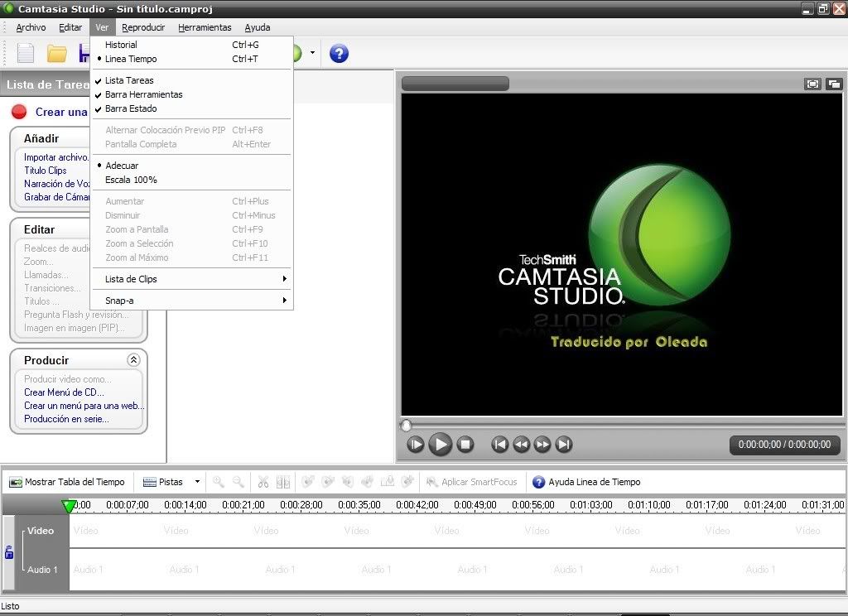Open the Archivo menu
The height and width of the screenshot is (616, 848).
click(x=31, y=27)
